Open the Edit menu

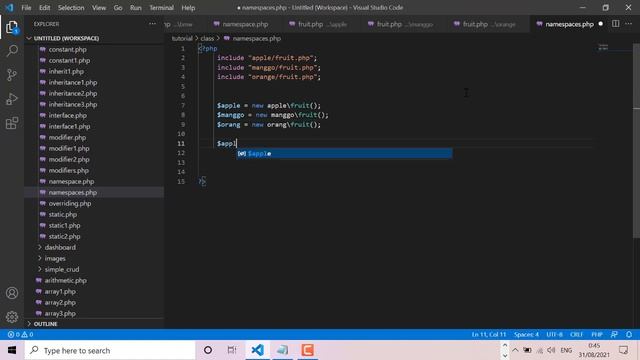44,8
